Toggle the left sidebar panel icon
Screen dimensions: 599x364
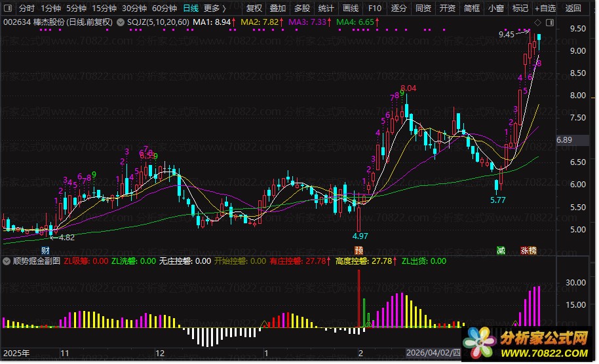(7, 8)
